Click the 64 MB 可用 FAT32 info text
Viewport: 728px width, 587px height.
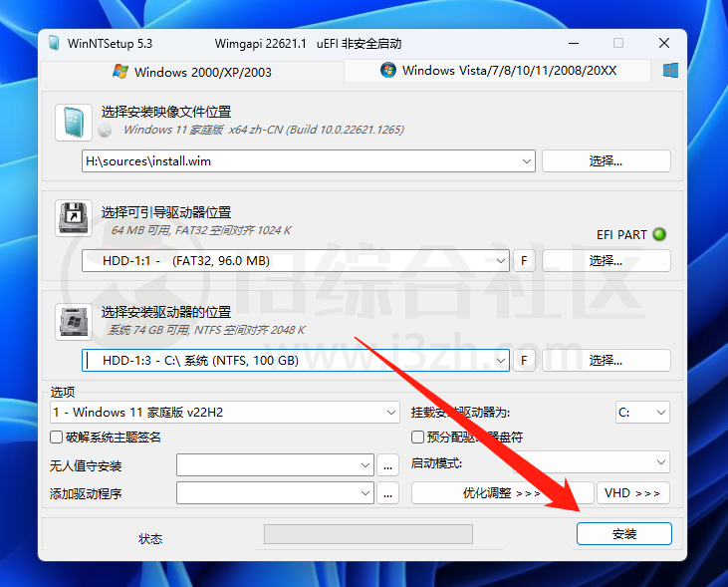click(201, 230)
